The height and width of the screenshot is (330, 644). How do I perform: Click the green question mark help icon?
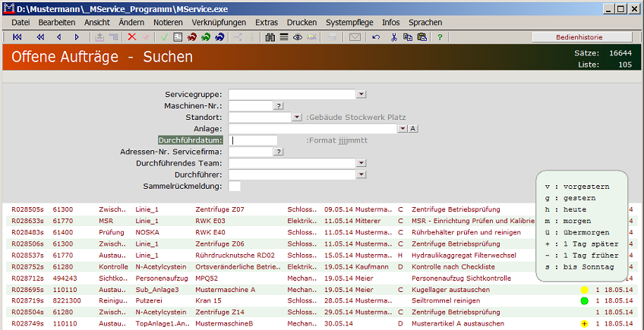click(440, 36)
